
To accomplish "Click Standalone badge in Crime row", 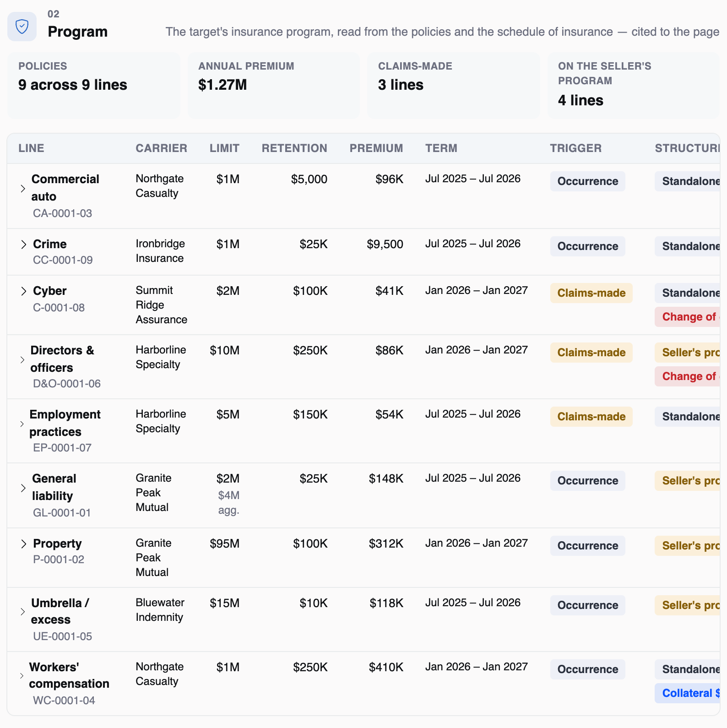I will (x=688, y=246).
